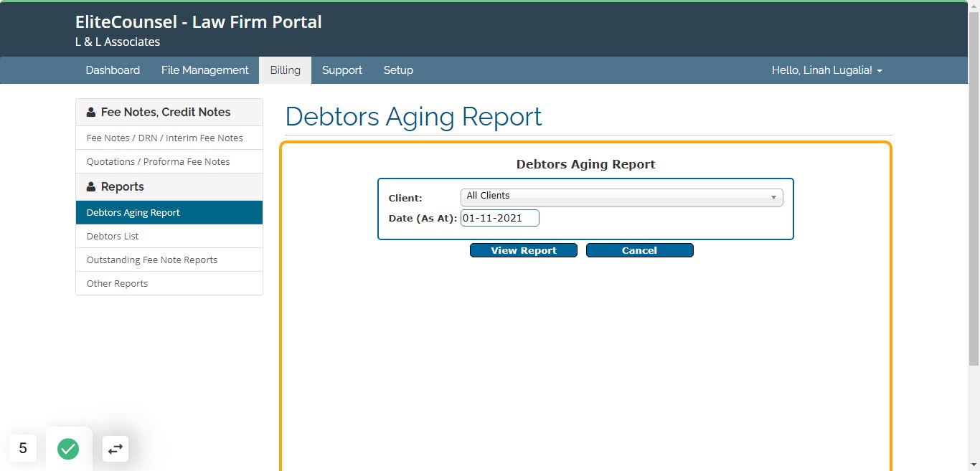
Task: Open Other Reports in sidebar
Action: click(169, 283)
